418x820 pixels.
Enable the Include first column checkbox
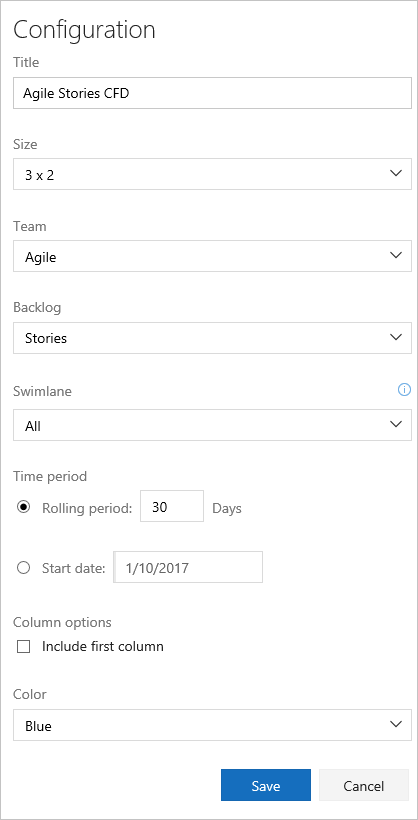[24, 647]
